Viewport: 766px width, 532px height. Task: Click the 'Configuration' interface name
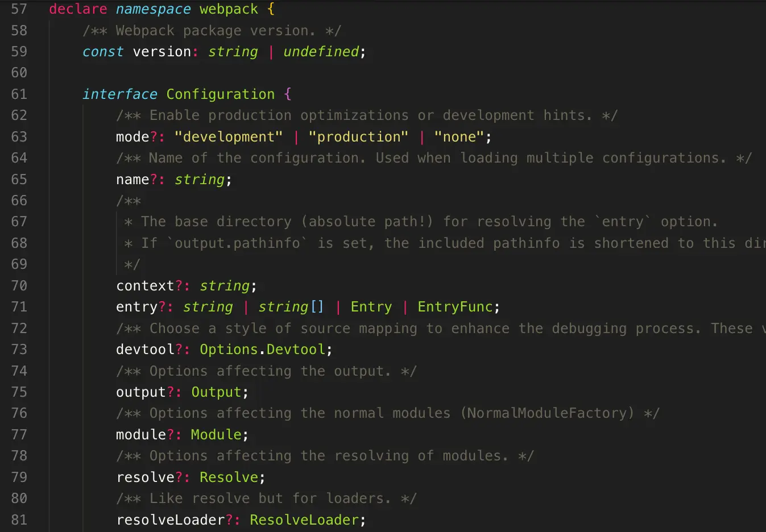point(221,94)
